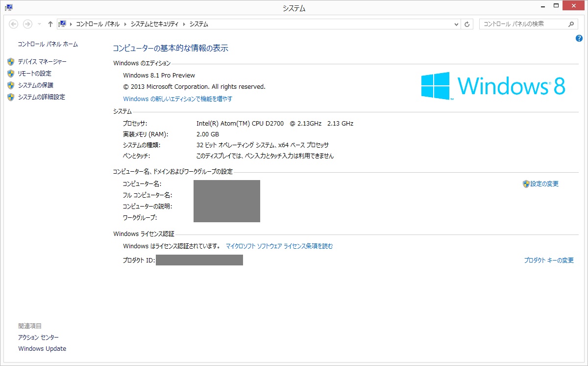Open recent locations dropdown next to Forward
The width and height of the screenshot is (588, 366).
pyautogui.click(x=39, y=24)
